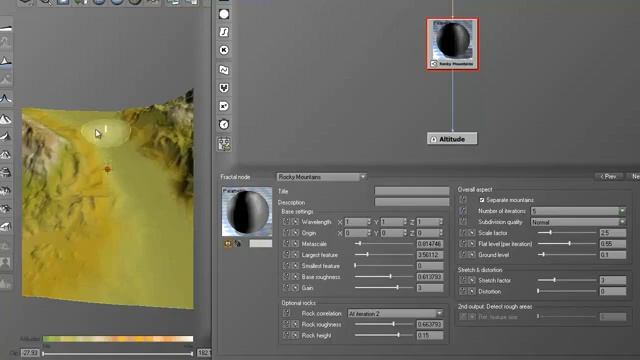
Task: Select the sharp ridge curve terrain icon
Action: [6, 98]
